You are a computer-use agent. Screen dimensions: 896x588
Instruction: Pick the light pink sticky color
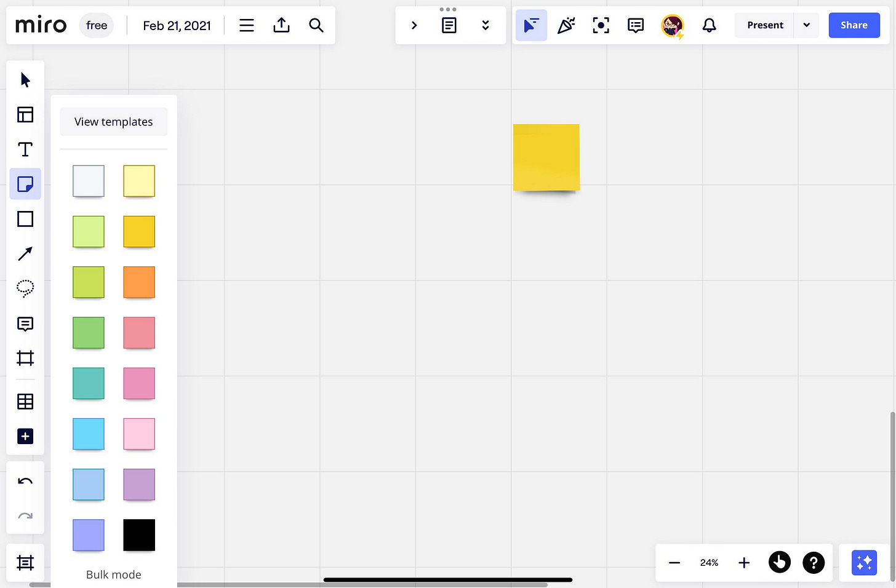[x=139, y=434]
